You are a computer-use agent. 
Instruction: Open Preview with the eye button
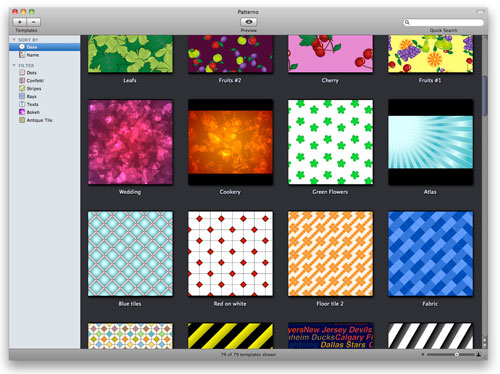tap(249, 22)
